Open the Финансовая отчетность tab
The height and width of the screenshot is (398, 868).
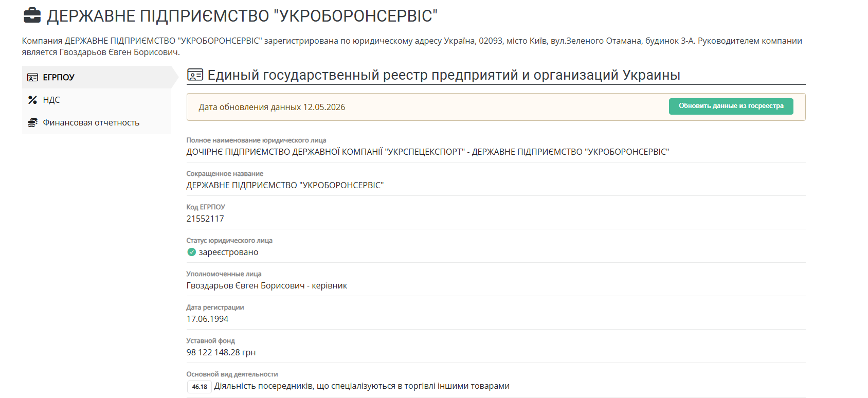point(97,122)
